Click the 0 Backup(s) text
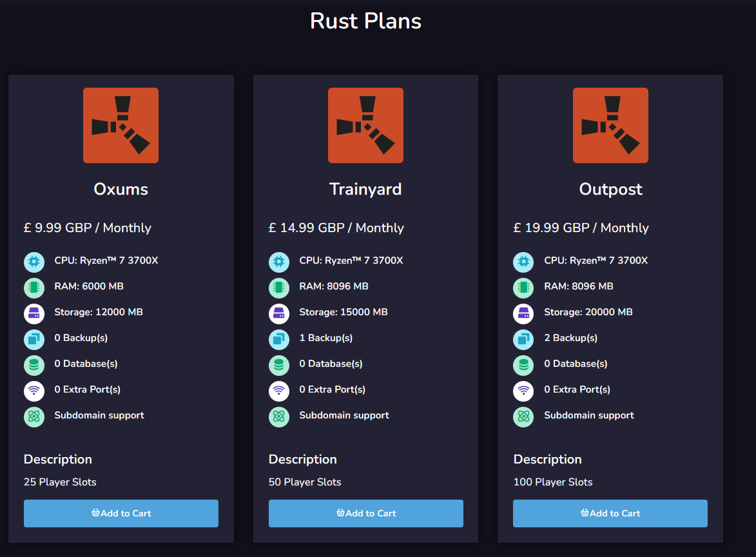The height and width of the screenshot is (557, 756). 81,338
